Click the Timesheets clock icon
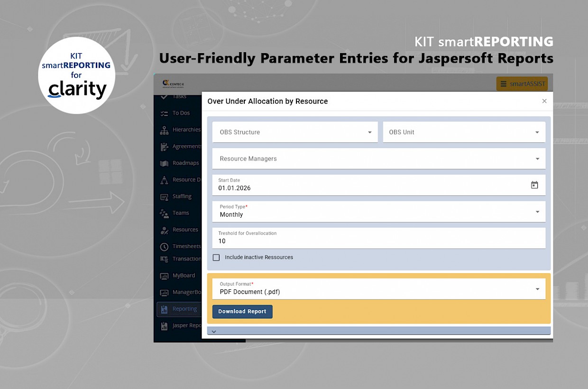The height and width of the screenshot is (389, 588). [x=164, y=247]
